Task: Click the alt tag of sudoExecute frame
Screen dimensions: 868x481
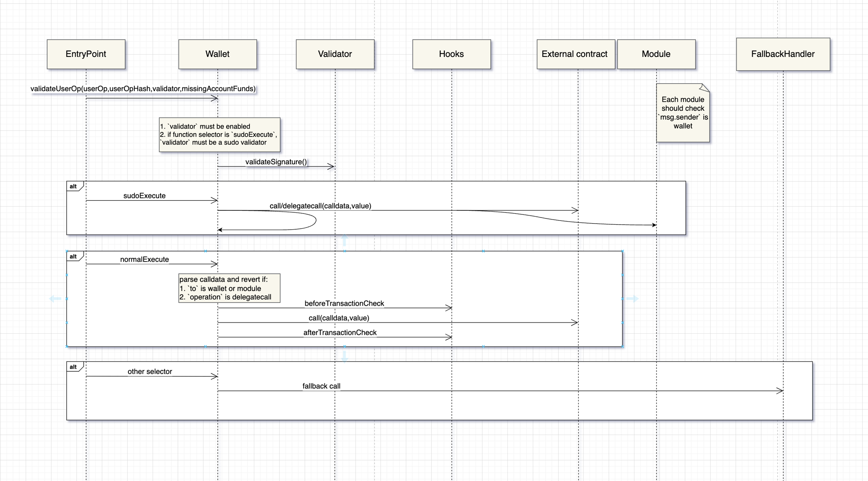Action: tap(73, 186)
